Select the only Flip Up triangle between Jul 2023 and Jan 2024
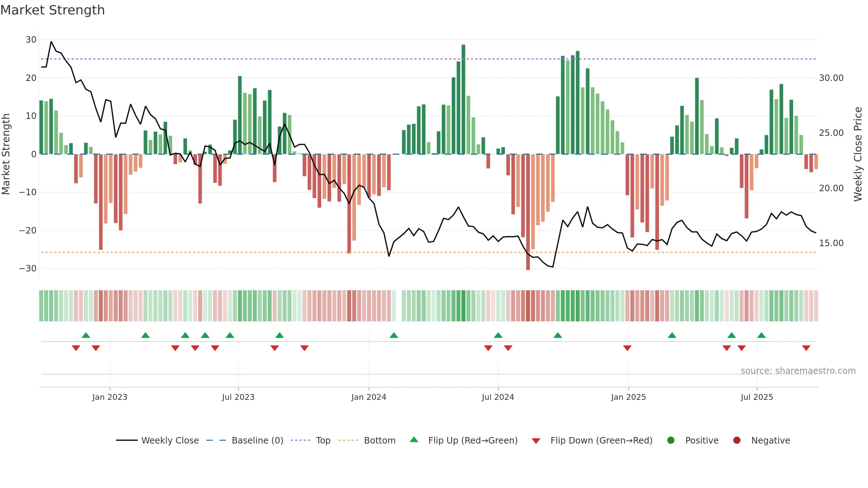 (x=280, y=335)
